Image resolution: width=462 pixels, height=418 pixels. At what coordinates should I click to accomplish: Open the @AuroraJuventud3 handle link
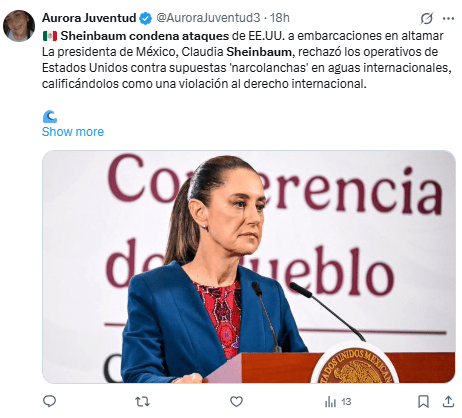coord(208,18)
